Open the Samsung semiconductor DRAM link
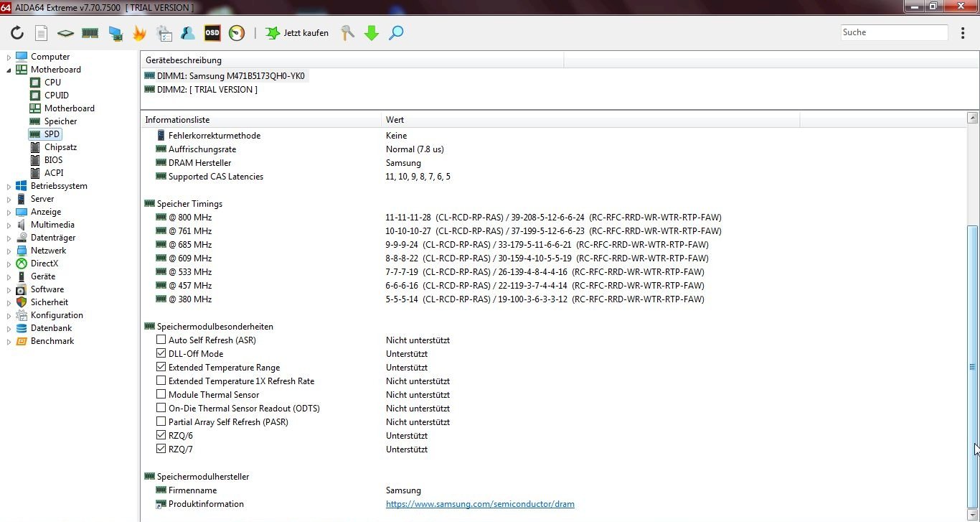This screenshot has height=522, width=980. click(480, 504)
